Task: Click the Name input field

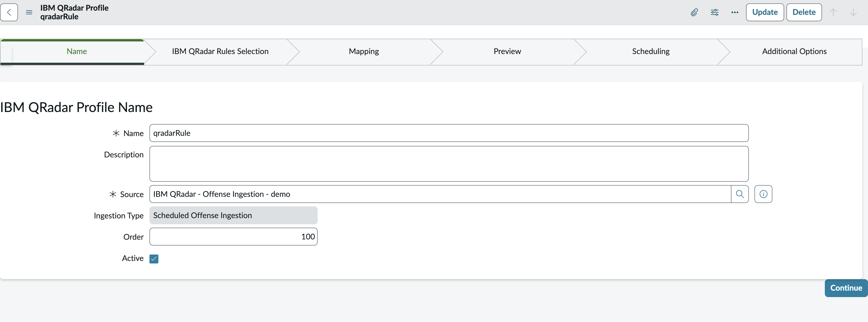Action: (449, 133)
